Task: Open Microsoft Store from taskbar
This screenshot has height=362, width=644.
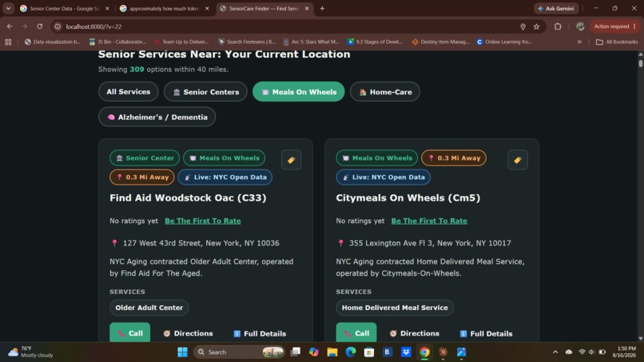Action: click(369, 352)
